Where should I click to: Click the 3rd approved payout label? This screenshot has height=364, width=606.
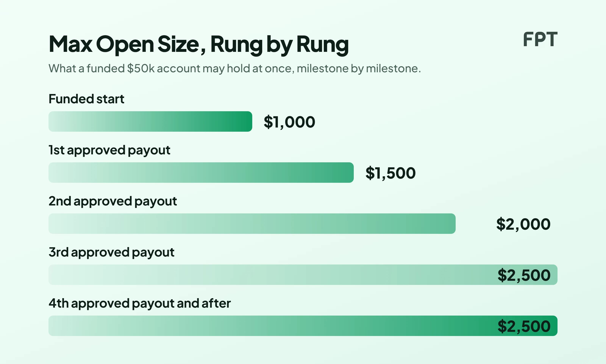pyautogui.click(x=111, y=252)
